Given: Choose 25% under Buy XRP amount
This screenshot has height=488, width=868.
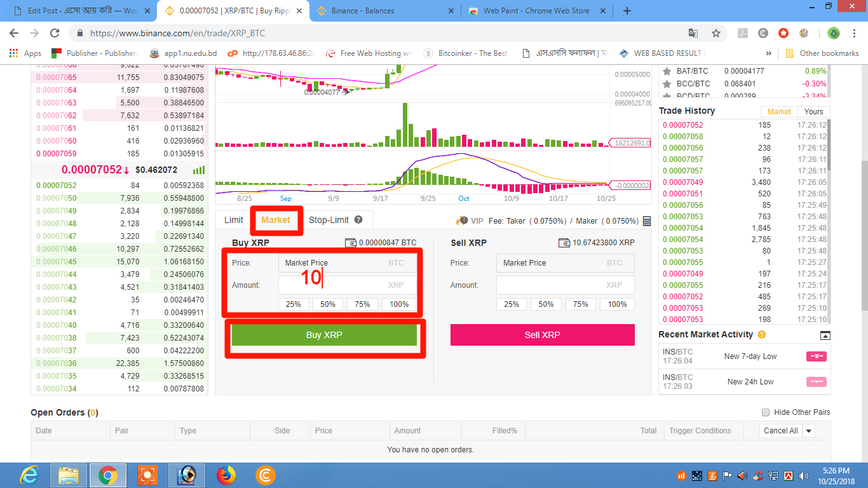Looking at the screenshot, I should coord(294,304).
